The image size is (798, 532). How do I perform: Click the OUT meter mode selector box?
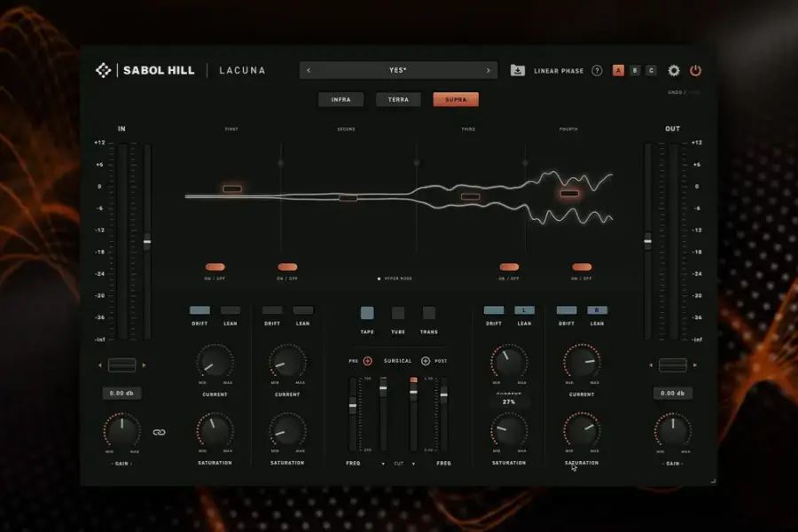point(673,365)
